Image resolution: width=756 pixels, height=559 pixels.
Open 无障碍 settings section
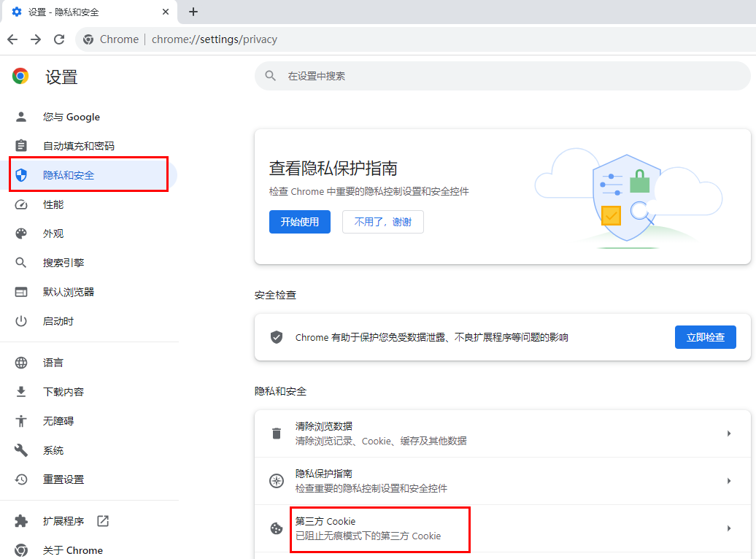(89, 420)
